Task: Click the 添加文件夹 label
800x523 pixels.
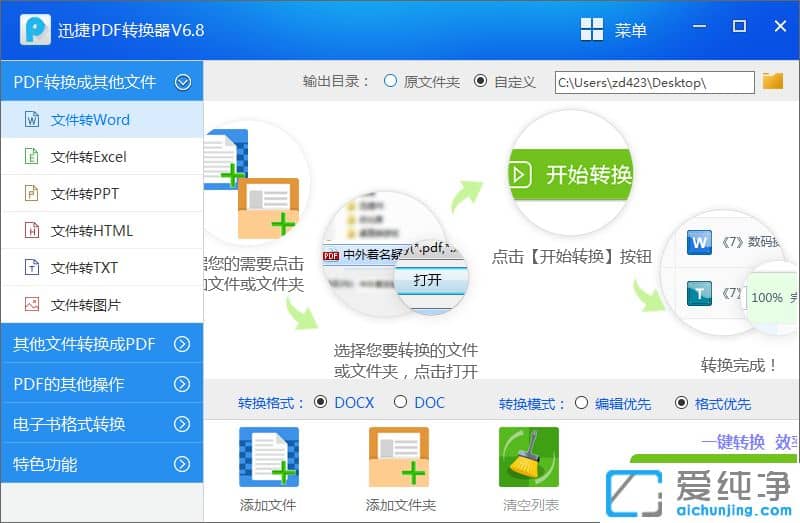Action: tap(401, 505)
